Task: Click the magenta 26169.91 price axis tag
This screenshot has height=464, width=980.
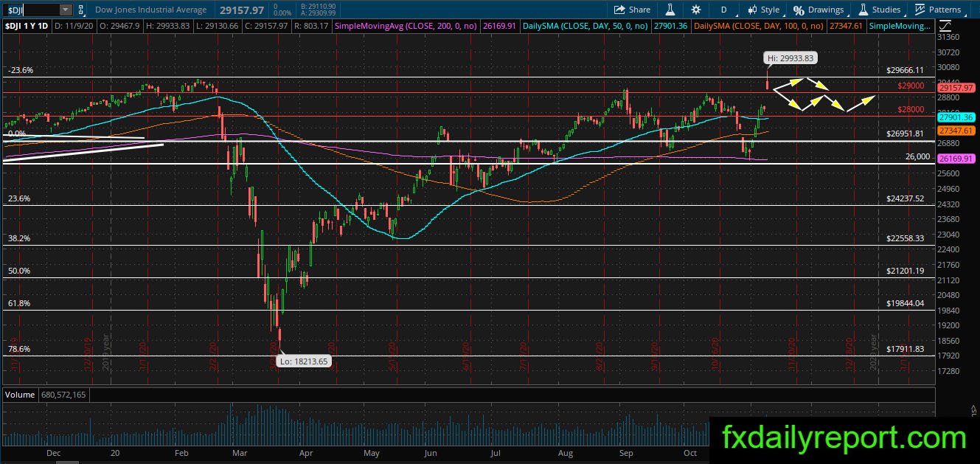Action: [x=956, y=158]
